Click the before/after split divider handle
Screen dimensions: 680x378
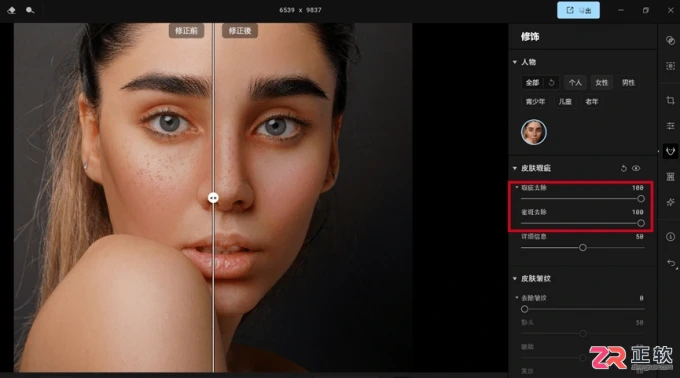pyautogui.click(x=213, y=198)
